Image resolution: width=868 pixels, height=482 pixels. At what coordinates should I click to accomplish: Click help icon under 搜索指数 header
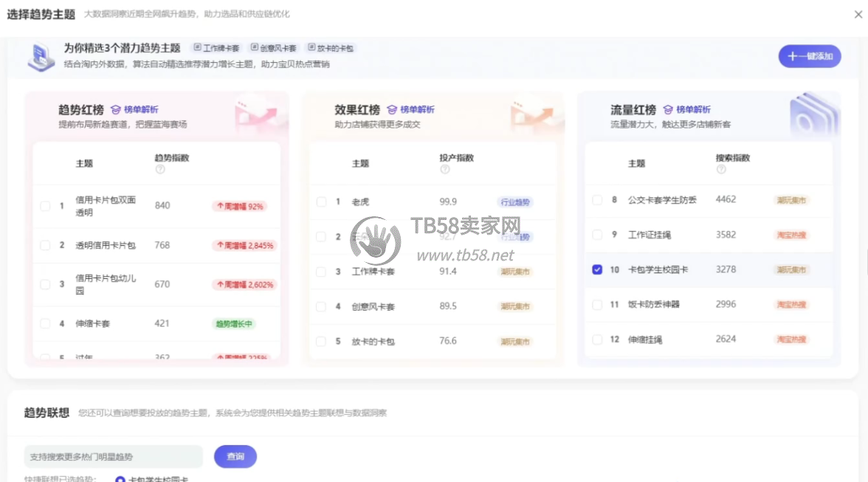[x=720, y=169]
